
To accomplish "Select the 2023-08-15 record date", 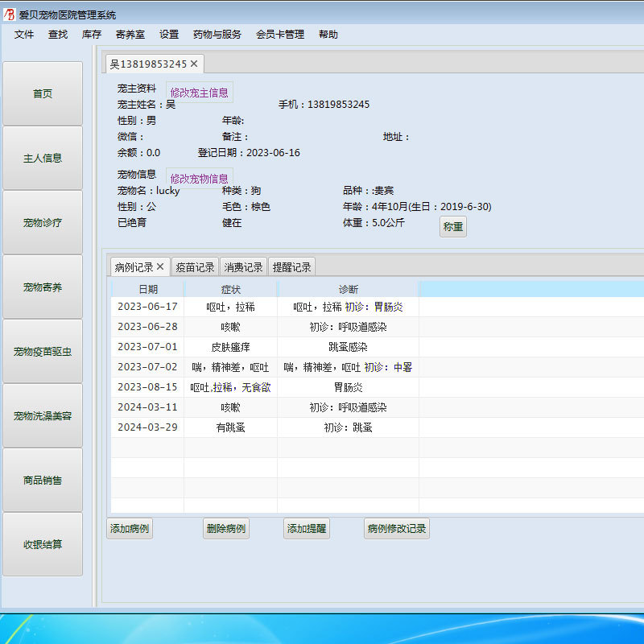I will tap(147, 387).
